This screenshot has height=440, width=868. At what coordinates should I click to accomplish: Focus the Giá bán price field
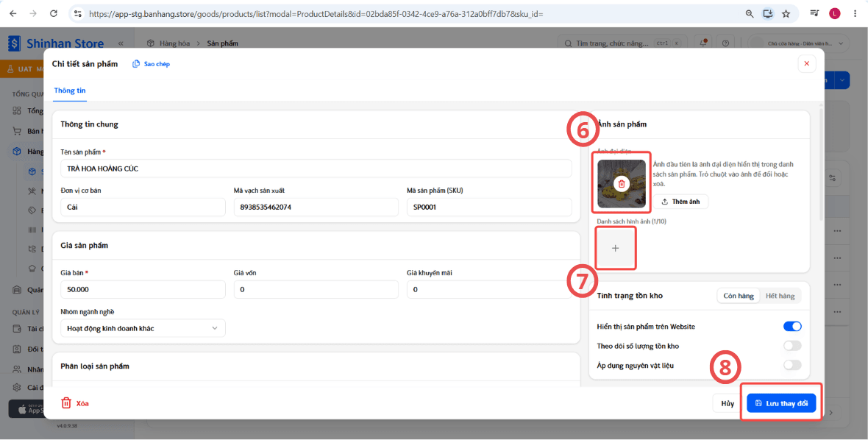coord(143,289)
